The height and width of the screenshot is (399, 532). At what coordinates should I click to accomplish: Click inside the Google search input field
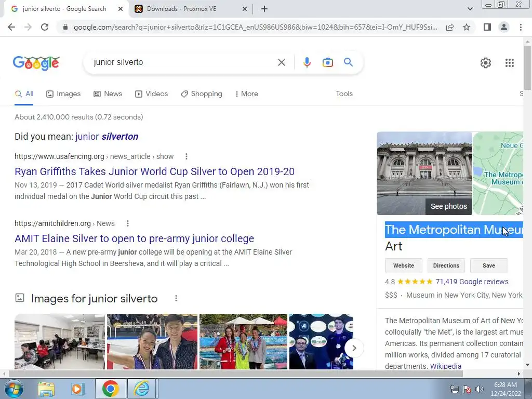183,62
